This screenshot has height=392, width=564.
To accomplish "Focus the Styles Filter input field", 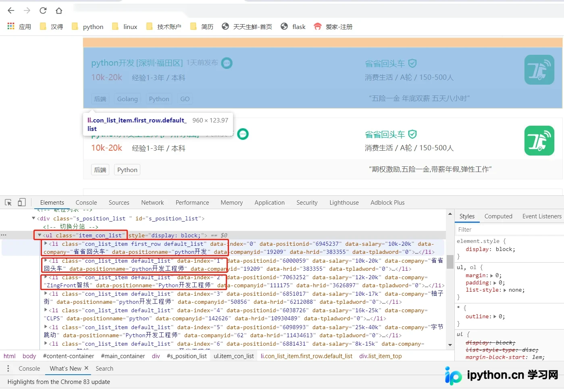I will point(509,229).
